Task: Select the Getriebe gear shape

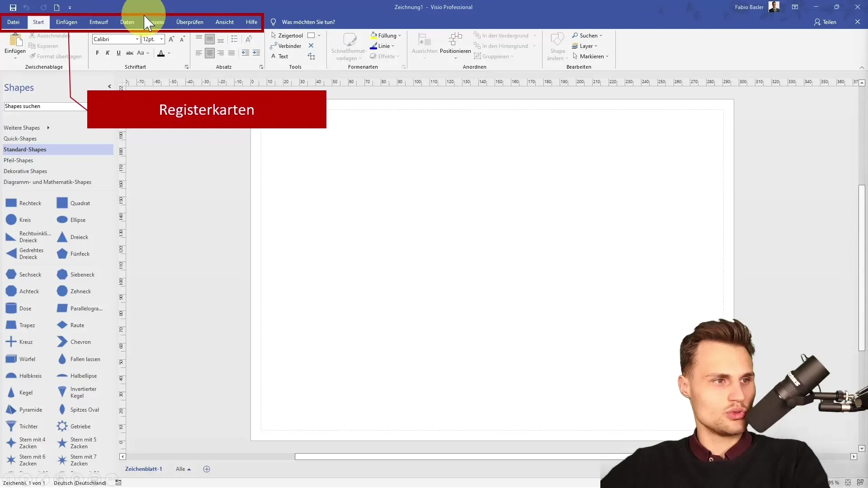Action: [74, 427]
